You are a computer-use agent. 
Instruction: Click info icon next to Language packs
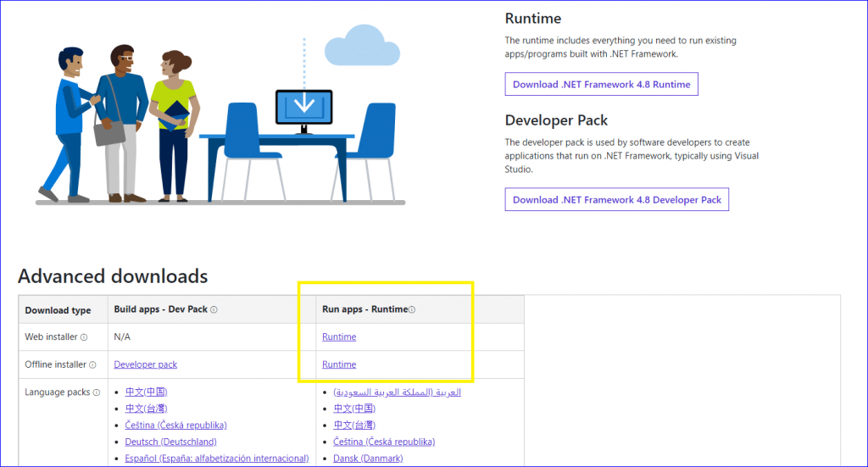[x=97, y=393]
